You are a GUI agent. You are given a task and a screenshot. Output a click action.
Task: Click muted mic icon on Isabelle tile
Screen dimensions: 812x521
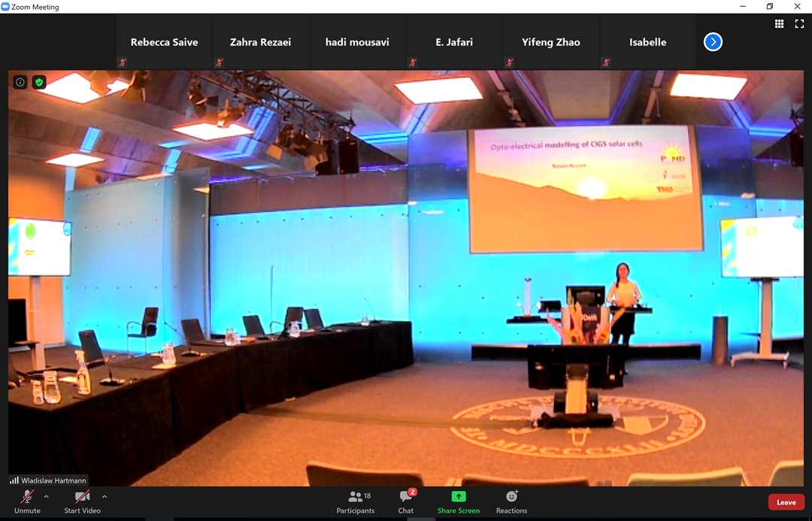pos(607,62)
